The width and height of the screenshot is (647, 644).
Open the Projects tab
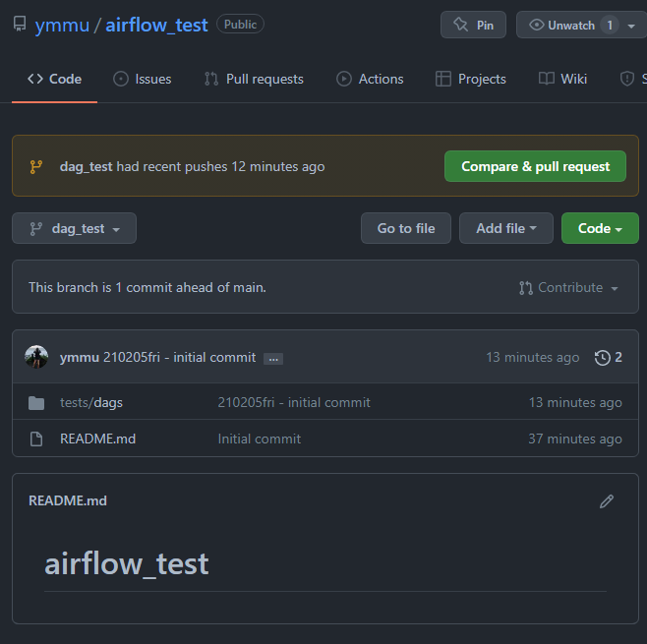pos(471,79)
